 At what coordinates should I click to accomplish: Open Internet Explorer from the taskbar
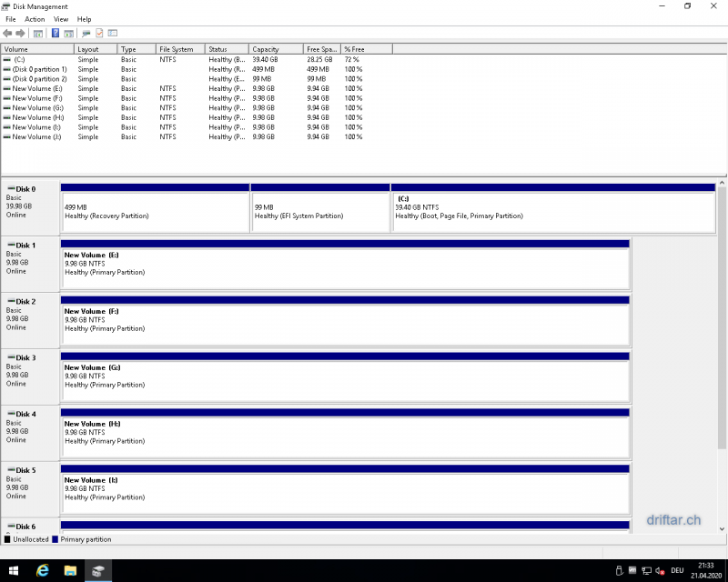pyautogui.click(x=42, y=570)
